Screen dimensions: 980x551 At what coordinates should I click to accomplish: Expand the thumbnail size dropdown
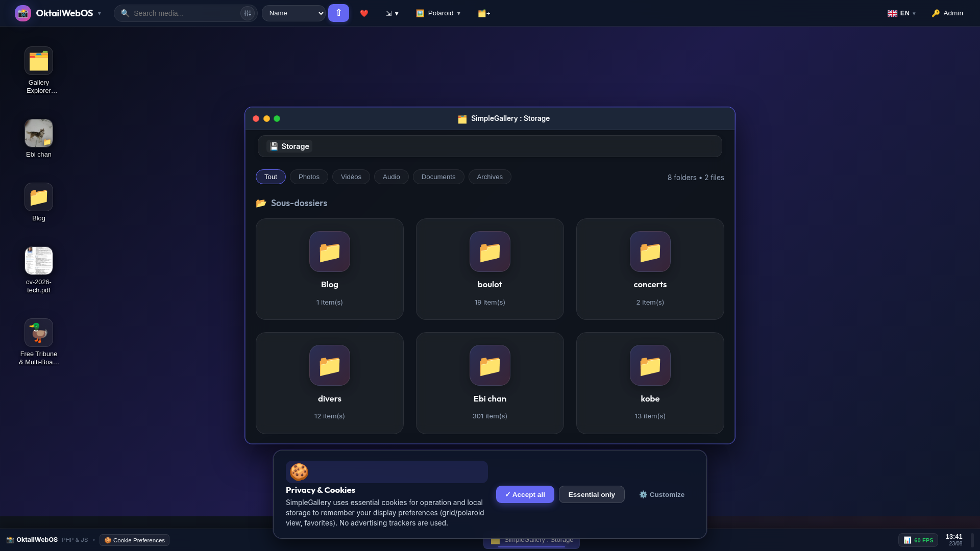click(x=392, y=13)
